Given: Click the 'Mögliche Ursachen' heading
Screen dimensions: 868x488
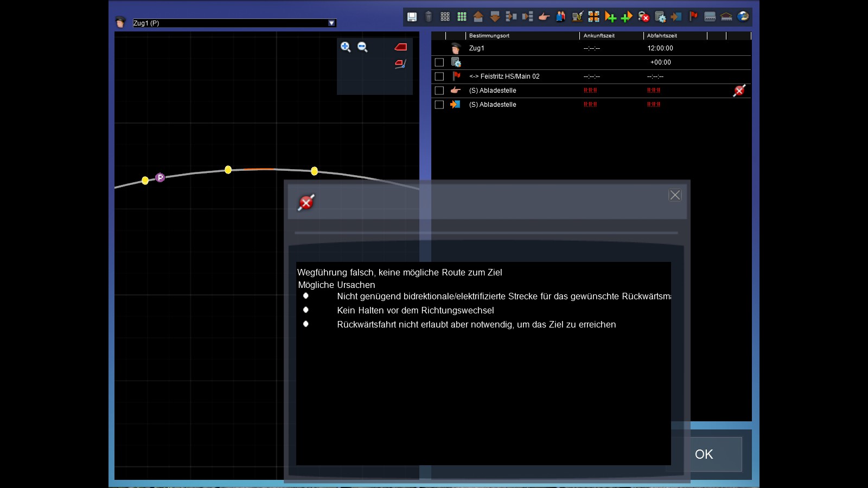Looking at the screenshot, I should coord(336,285).
